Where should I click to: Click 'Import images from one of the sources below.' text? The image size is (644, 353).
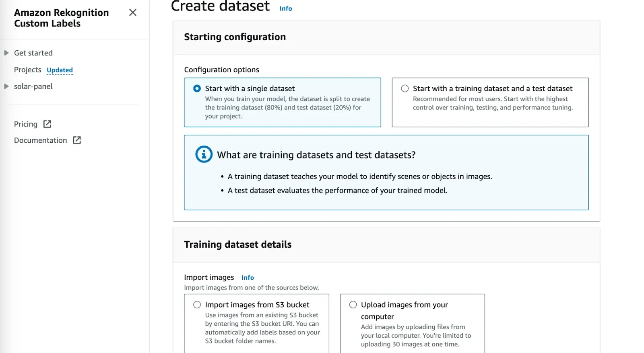coord(252,288)
